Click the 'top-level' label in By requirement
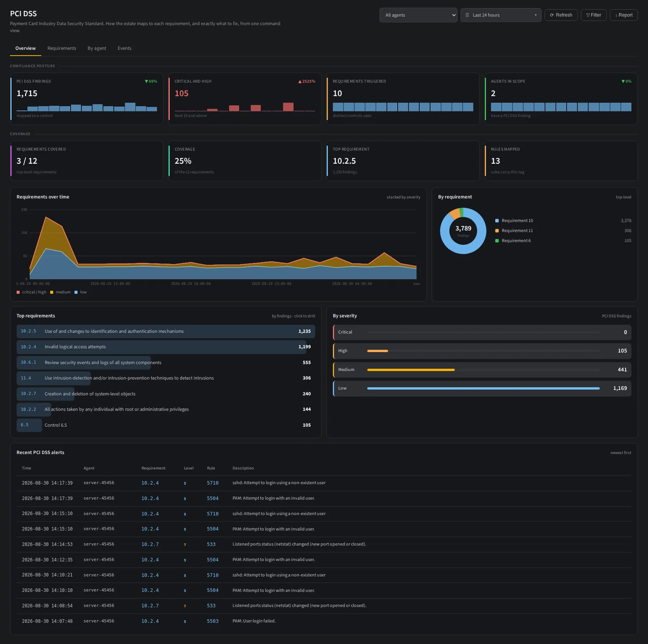Viewport: 648px width, 644px height. (623, 197)
